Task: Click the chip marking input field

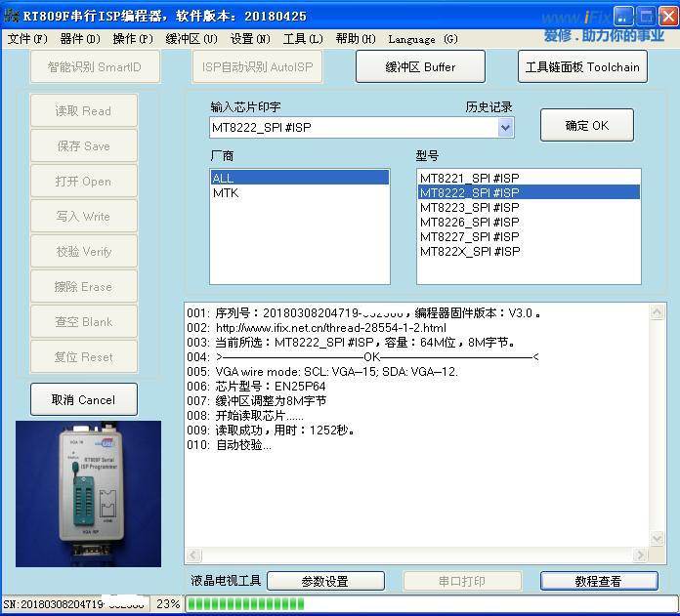Action: (x=354, y=128)
